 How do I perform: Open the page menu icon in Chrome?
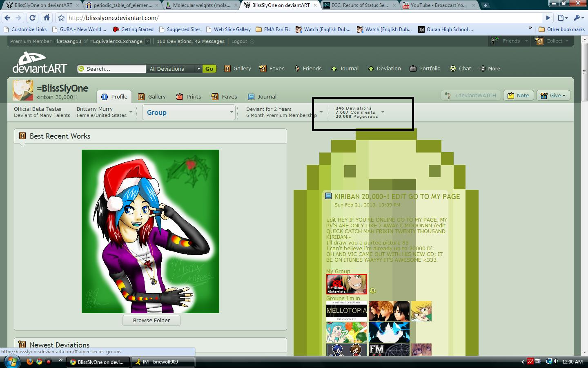click(563, 18)
